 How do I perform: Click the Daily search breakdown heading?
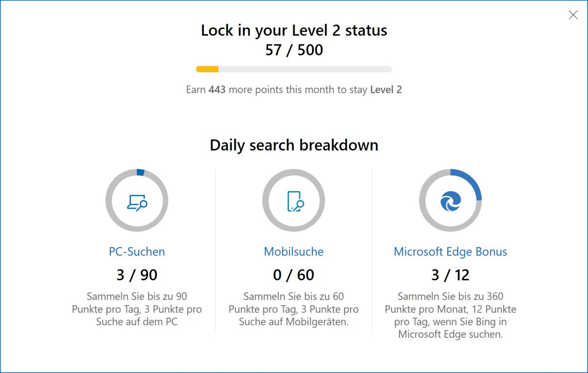point(294,145)
